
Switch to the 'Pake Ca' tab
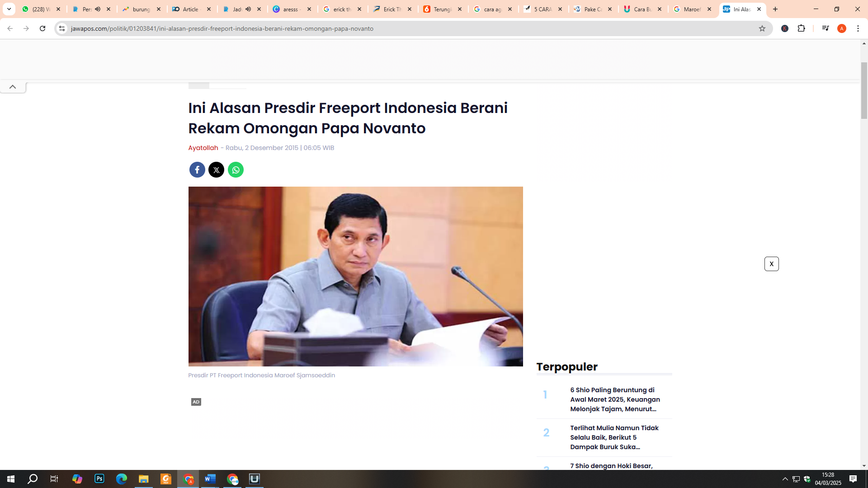(x=593, y=9)
